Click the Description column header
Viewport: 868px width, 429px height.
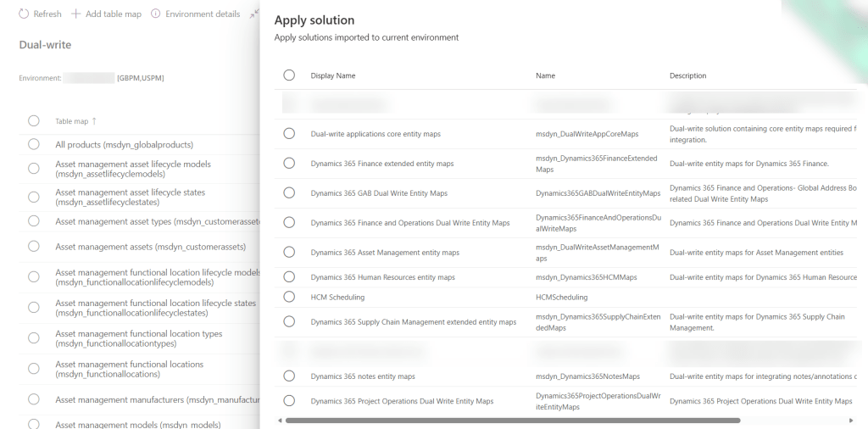coord(687,75)
